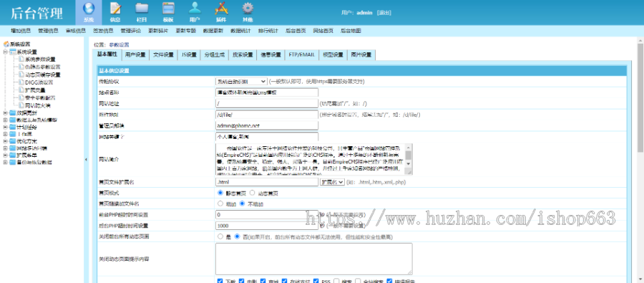Click folder icon of 数据表与系统模型

click(x=12, y=120)
